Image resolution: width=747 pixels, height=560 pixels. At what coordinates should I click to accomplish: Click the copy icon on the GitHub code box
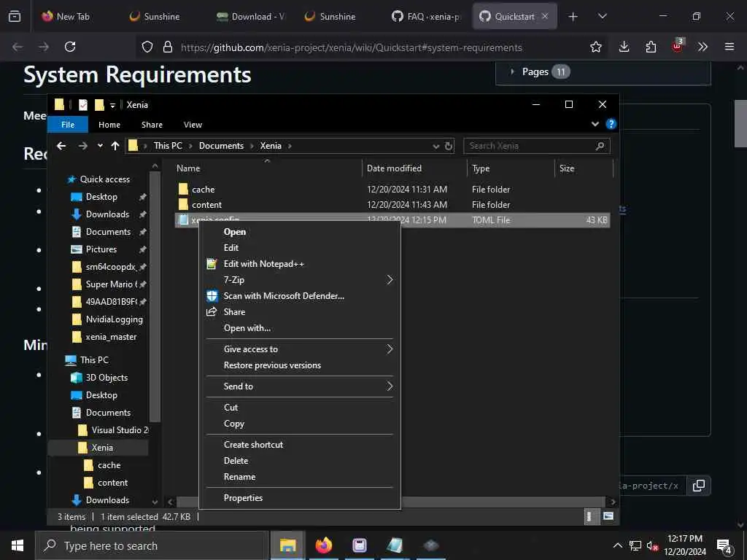click(x=698, y=486)
